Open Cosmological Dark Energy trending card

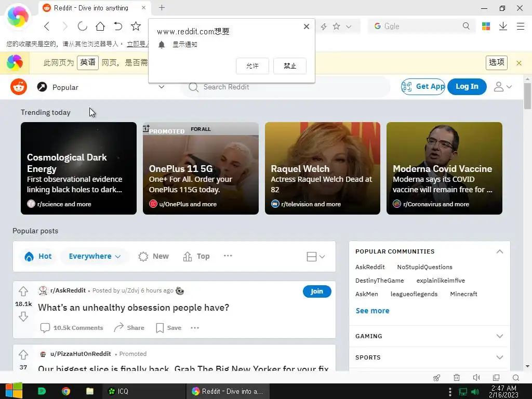pyautogui.click(x=79, y=168)
